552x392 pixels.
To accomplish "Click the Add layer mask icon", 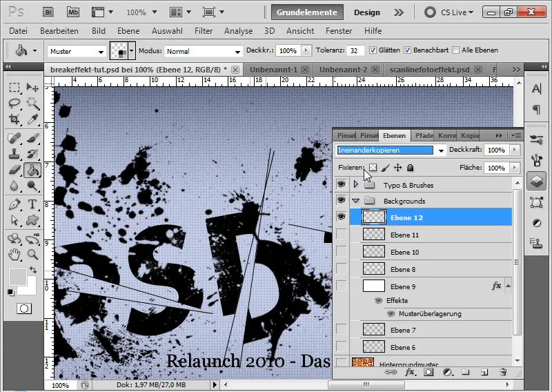I will coord(428,372).
